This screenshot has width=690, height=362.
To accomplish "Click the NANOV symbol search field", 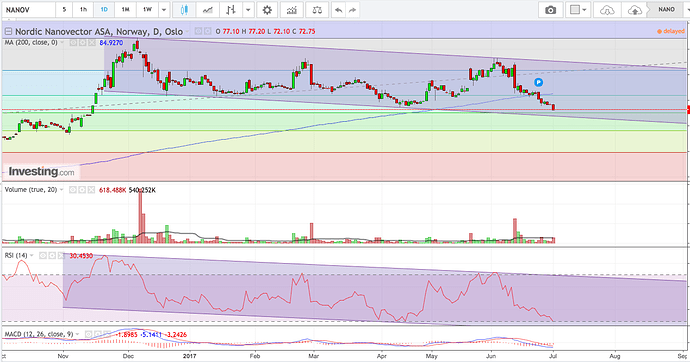I will (28, 10).
